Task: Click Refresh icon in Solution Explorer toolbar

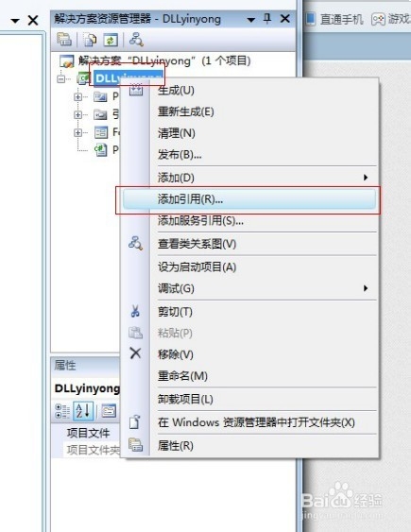Action: (111, 40)
